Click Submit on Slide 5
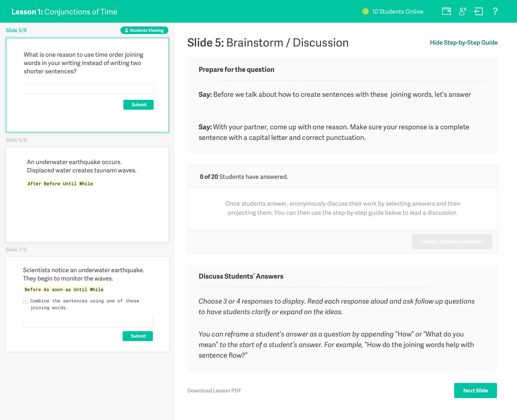The image size is (517, 420). click(x=138, y=105)
